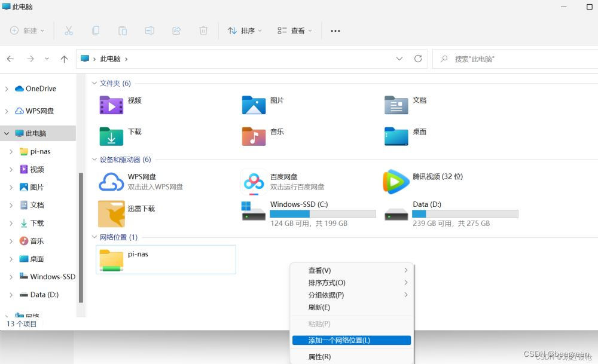
Task: Open the 下载 folder icon
Action: pyautogui.click(x=111, y=136)
